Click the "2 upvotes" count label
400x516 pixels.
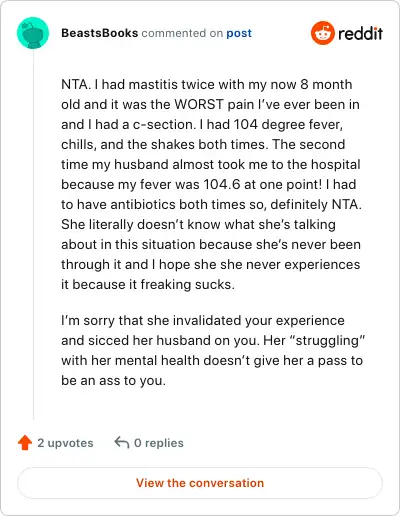point(65,443)
